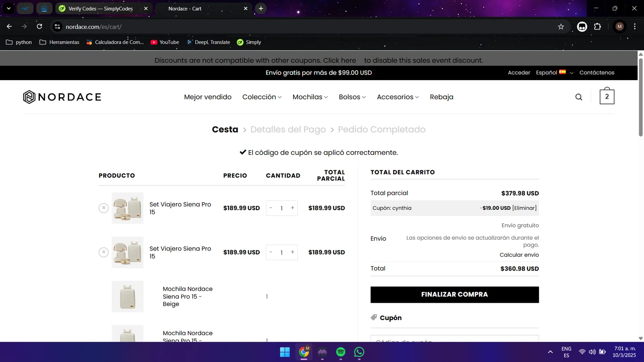Click here to disable sales event discount
The width and height of the screenshot is (644, 362).
tap(340, 60)
